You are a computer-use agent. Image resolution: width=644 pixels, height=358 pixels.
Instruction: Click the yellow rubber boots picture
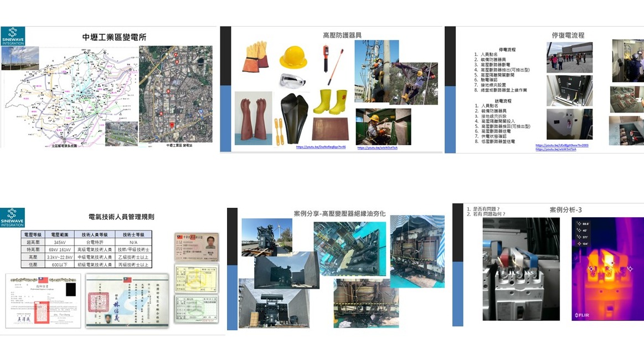(x=330, y=101)
